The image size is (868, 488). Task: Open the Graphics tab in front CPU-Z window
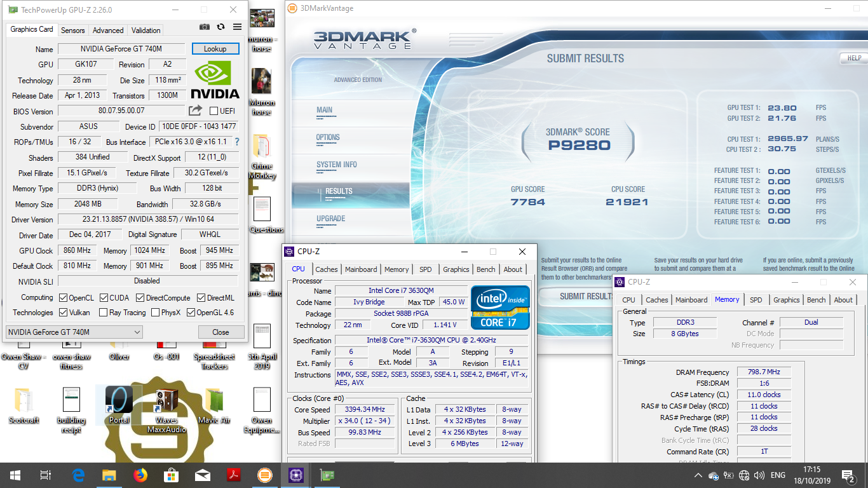coord(456,269)
